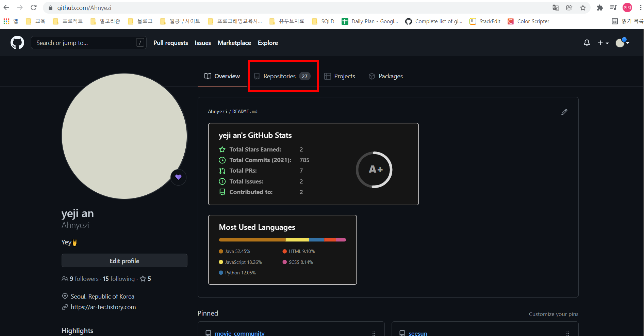Open the Ahnyezi link in README path
Viewport: 644px width, 336px height.
tap(218, 111)
